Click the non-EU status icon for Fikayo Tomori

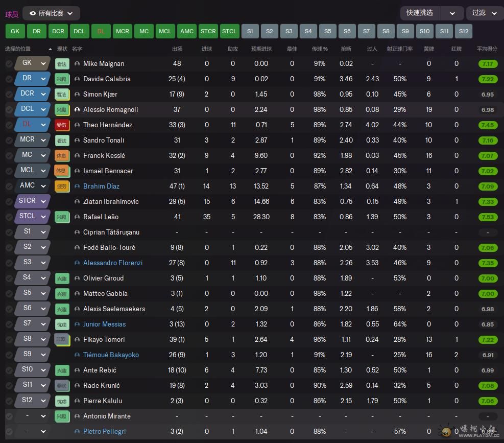click(61, 340)
